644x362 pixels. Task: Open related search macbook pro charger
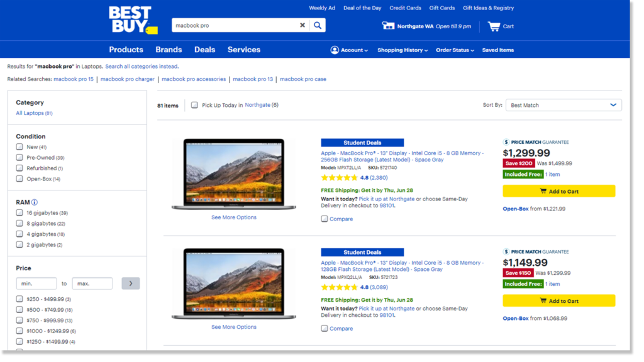point(127,79)
